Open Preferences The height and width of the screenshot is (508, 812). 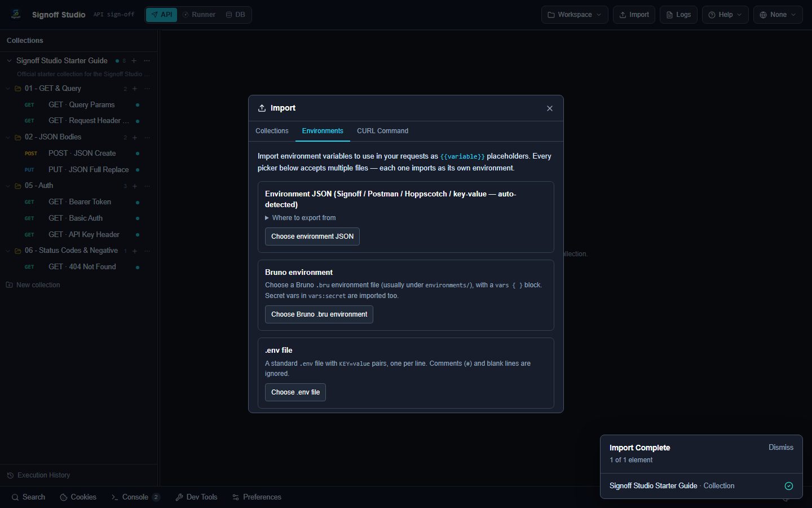(257, 497)
